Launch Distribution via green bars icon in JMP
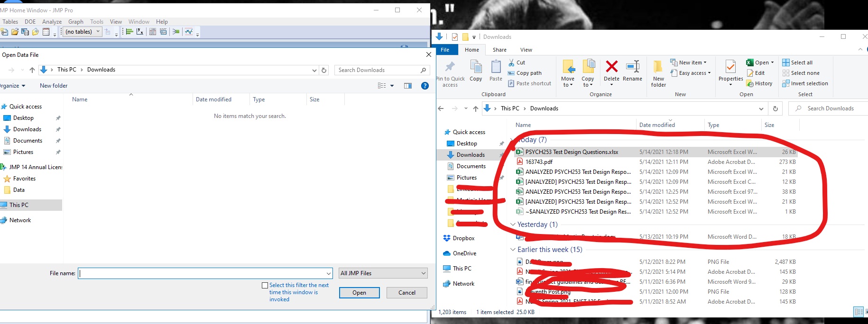This screenshot has height=324, width=868. [x=129, y=32]
